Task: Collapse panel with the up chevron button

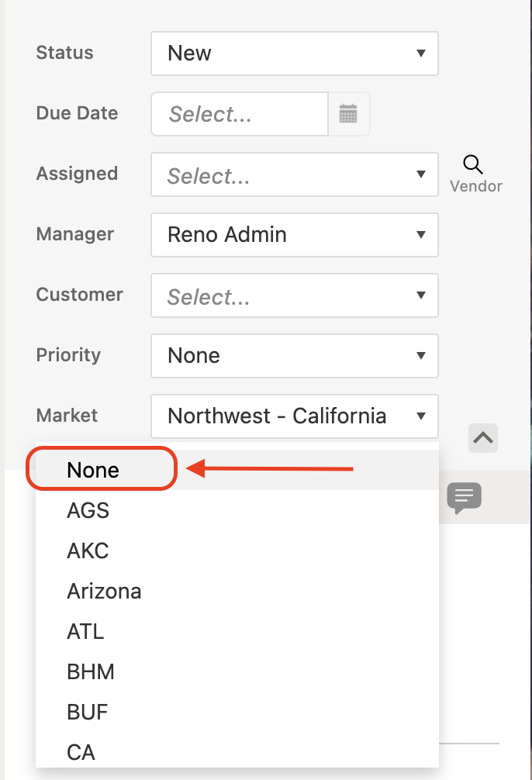Action: (483, 438)
